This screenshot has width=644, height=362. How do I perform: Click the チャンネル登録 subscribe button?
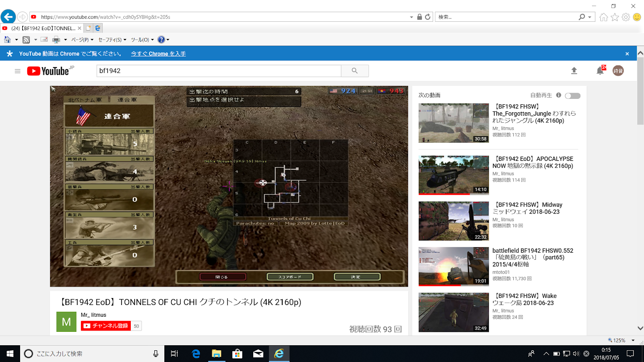click(x=106, y=326)
